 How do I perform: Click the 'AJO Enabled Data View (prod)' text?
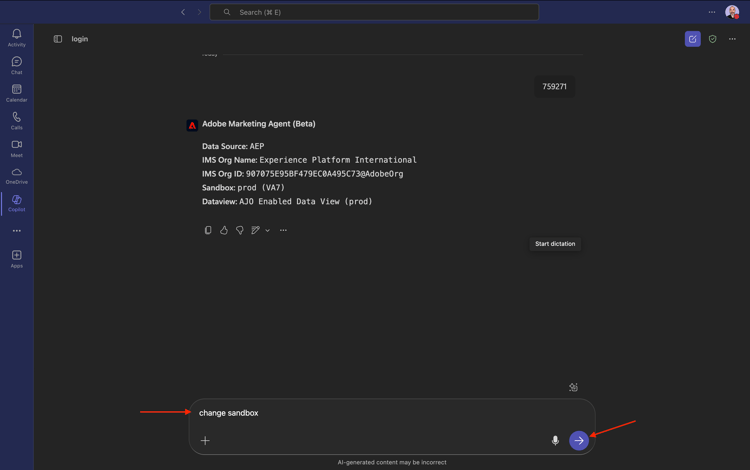point(306,201)
